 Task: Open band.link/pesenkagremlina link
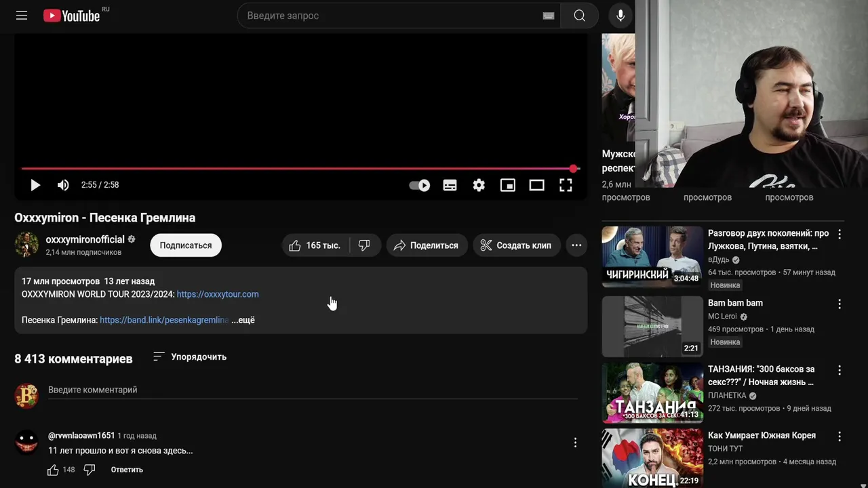164,320
